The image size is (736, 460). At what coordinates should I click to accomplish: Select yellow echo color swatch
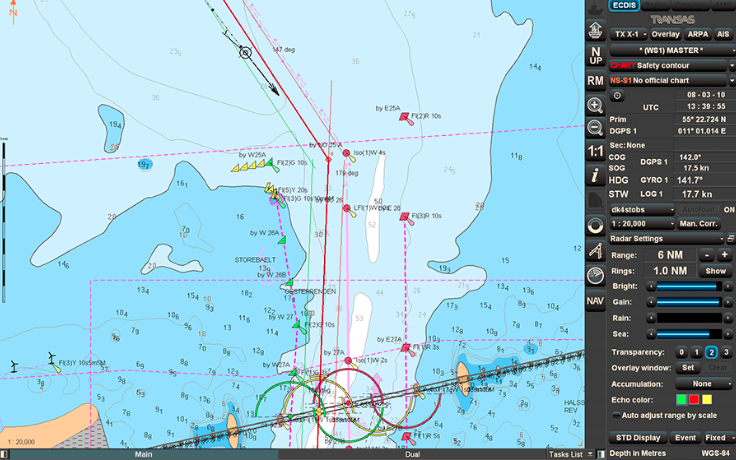click(706, 400)
